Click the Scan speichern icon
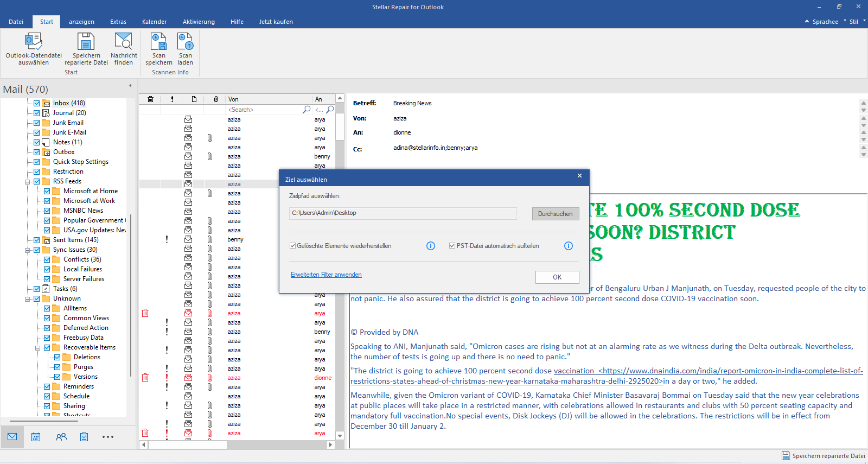This screenshot has height=464, width=868. (158, 41)
